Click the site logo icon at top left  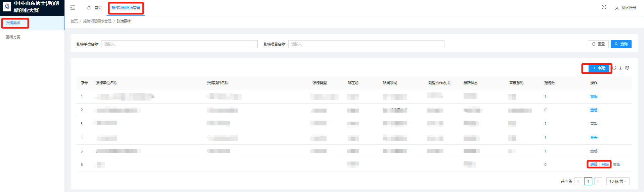(x=7, y=7)
